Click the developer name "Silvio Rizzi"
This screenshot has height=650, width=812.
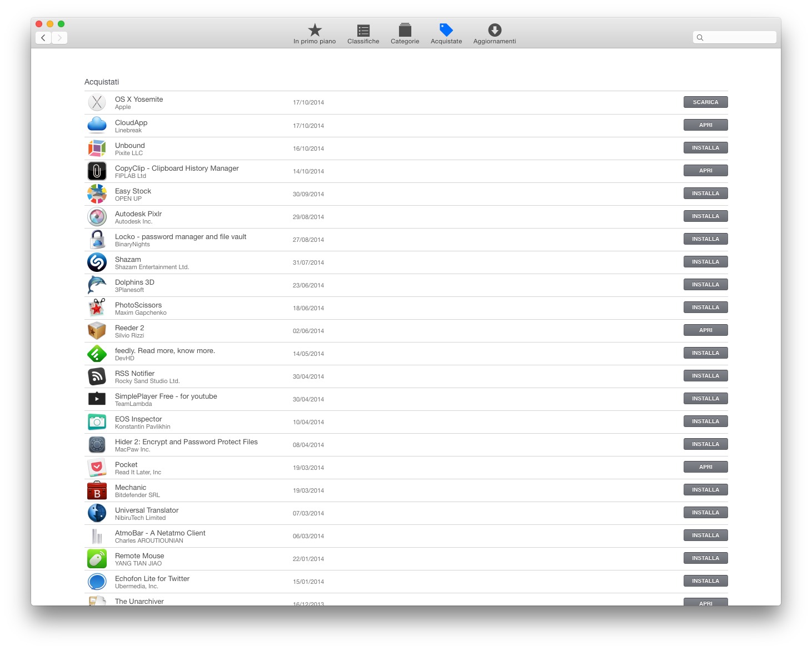coord(129,336)
